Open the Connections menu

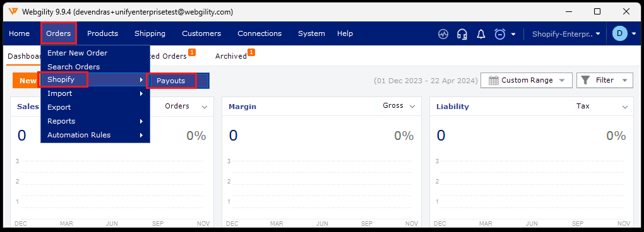259,33
